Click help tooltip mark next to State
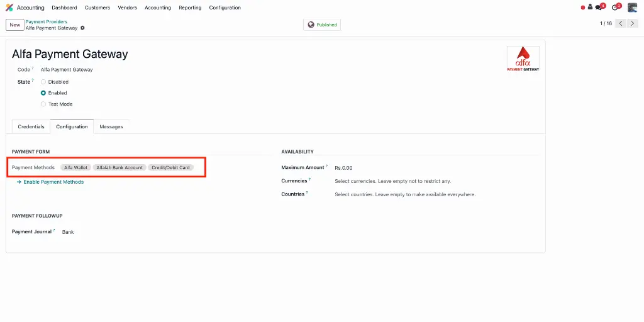This screenshot has width=644, height=322. pos(33,80)
